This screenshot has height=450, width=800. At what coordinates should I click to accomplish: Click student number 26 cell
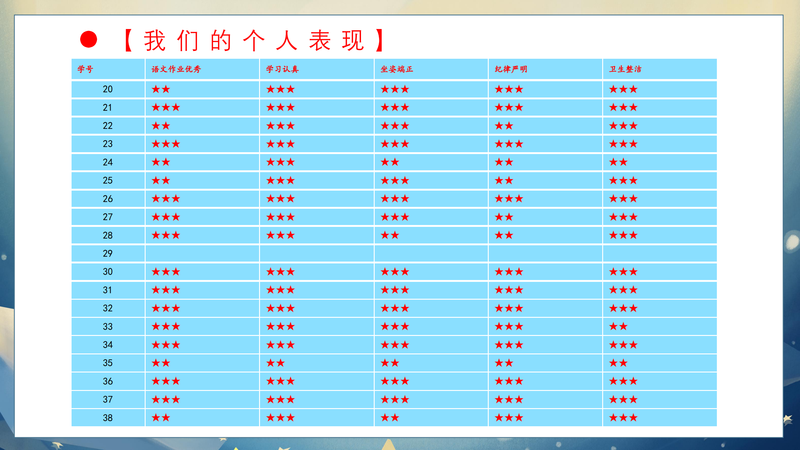[x=108, y=199]
